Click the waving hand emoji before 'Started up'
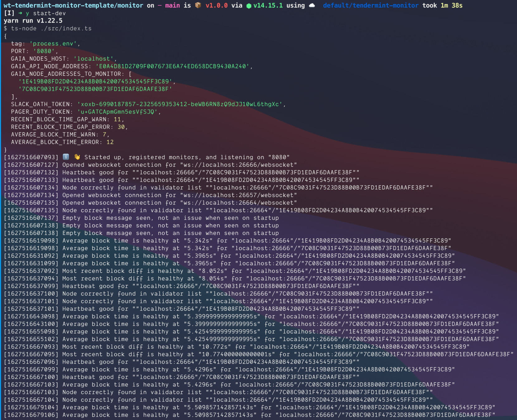This screenshot has width=517, height=420. click(77, 157)
